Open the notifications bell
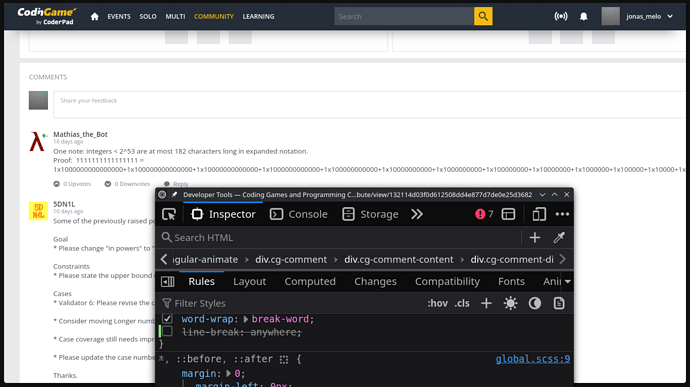The height and width of the screenshot is (387, 690). coord(584,17)
